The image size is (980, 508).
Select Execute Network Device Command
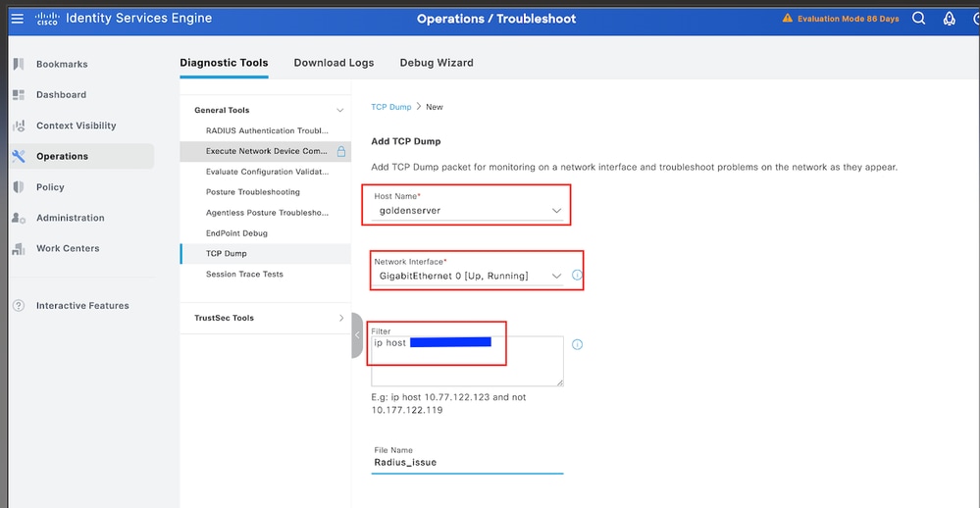point(266,151)
